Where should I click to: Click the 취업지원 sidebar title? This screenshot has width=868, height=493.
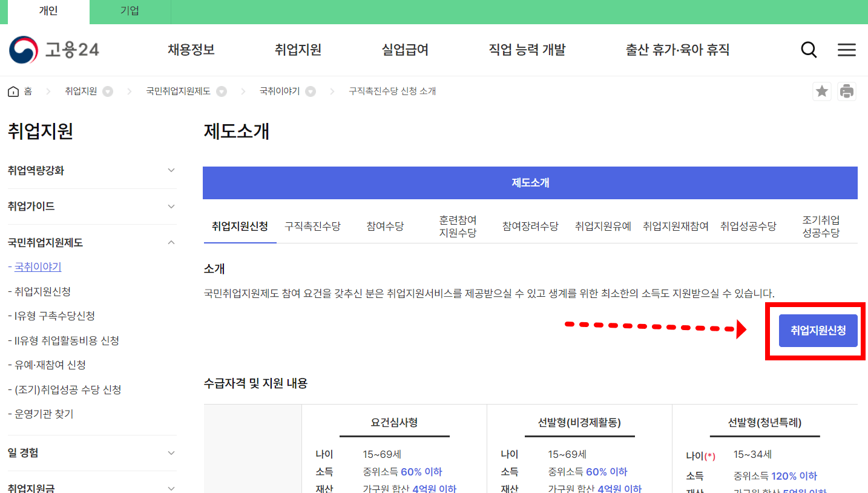point(41,131)
